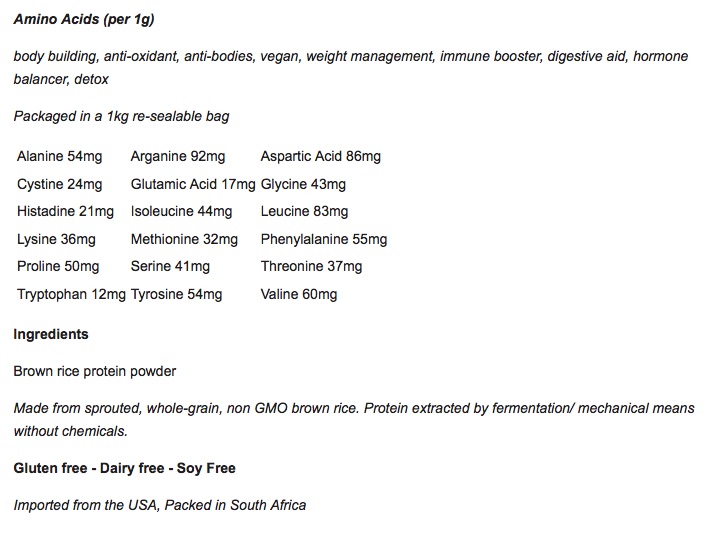The image size is (716, 538).
Task: Select the Aspartic Acid 86mg cell
Action: pyautogui.click(x=320, y=156)
